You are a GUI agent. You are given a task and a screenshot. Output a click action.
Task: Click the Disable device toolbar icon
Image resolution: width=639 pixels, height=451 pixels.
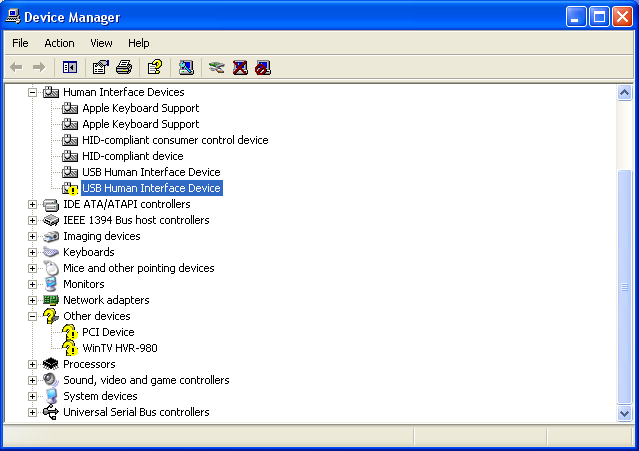coord(263,68)
